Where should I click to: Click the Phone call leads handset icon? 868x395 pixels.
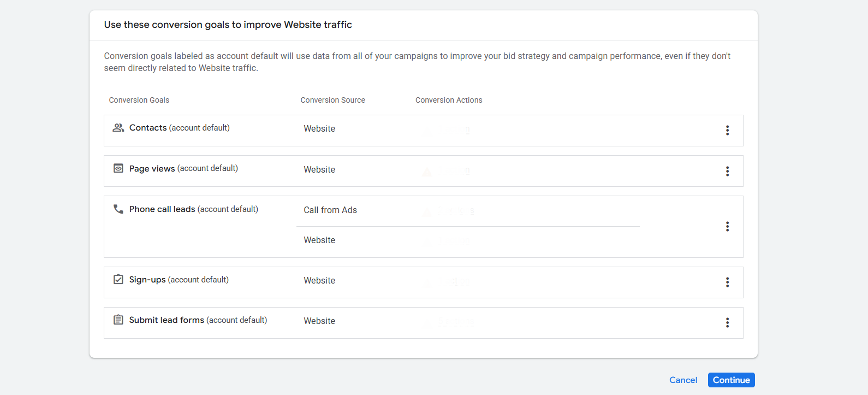[118, 209]
